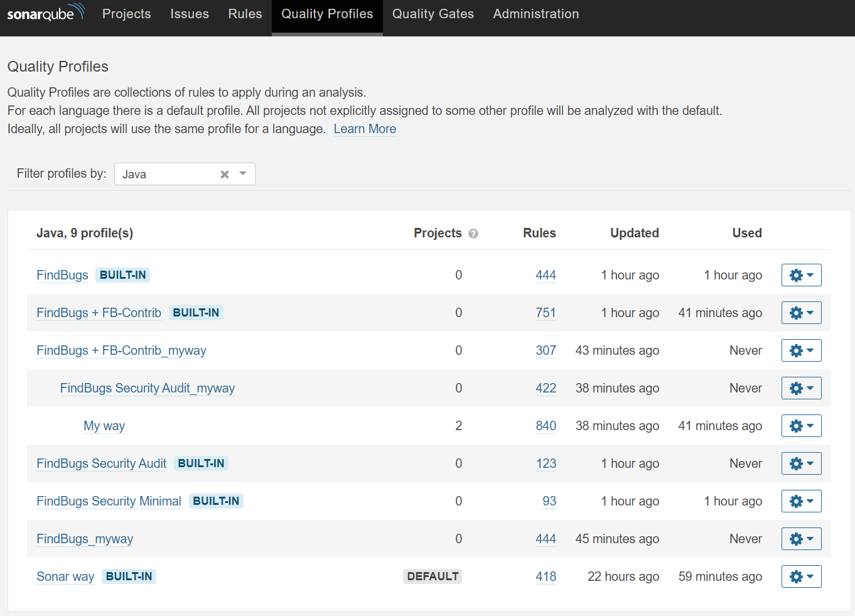Go to the Projects menu
The image size is (855, 616).
pyautogui.click(x=127, y=14)
